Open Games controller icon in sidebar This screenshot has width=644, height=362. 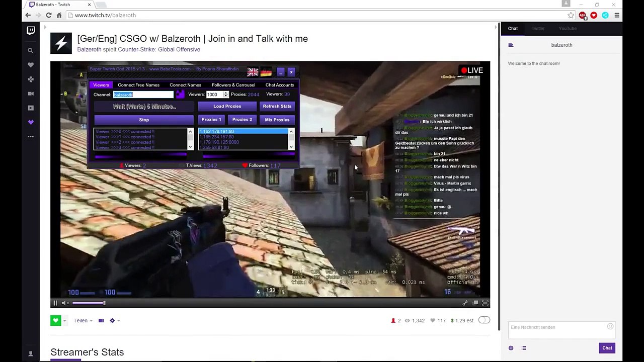[x=31, y=79]
